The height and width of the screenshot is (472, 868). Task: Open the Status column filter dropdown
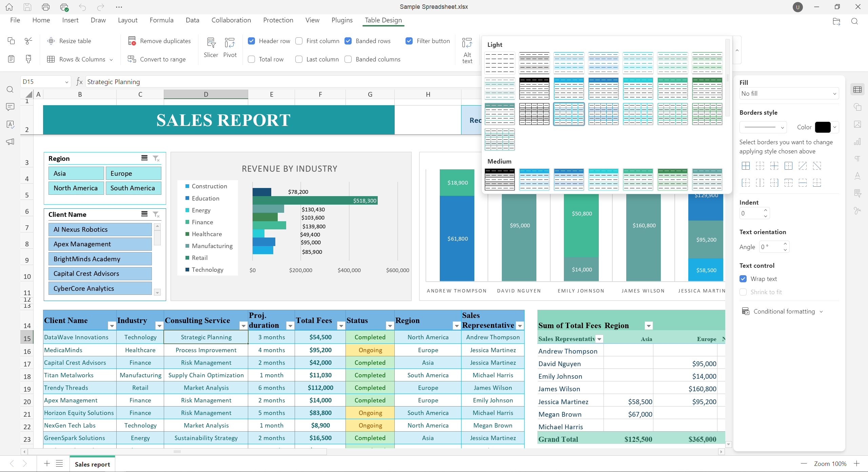pyautogui.click(x=390, y=326)
